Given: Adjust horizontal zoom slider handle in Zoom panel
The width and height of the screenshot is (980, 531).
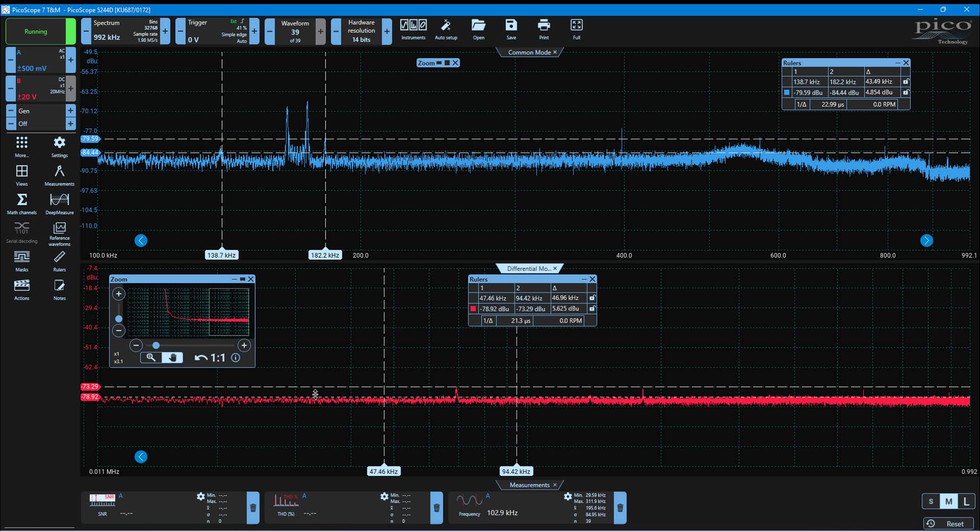Looking at the screenshot, I should [156, 346].
